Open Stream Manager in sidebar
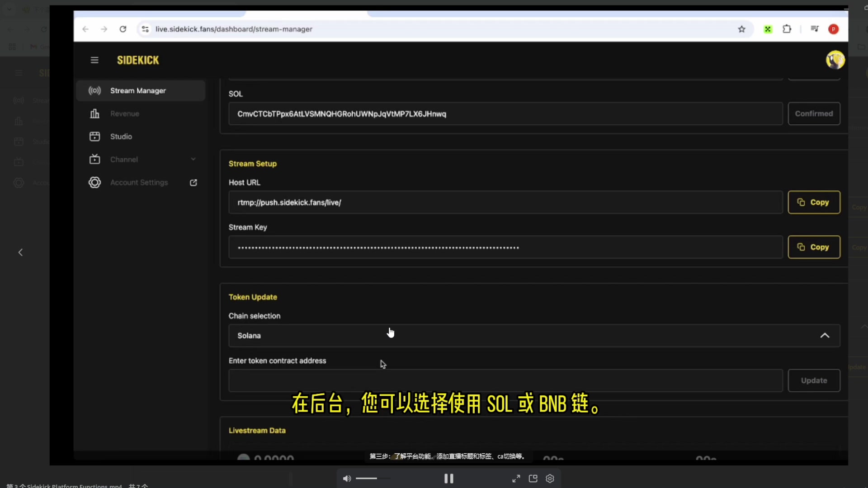Screen dimensions: 868x488 [x=141, y=91]
